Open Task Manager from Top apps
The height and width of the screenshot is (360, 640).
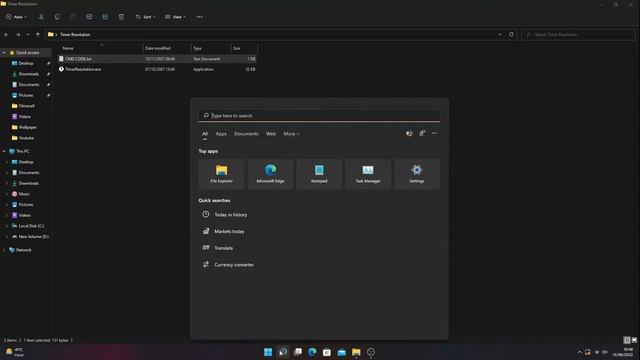(368, 174)
